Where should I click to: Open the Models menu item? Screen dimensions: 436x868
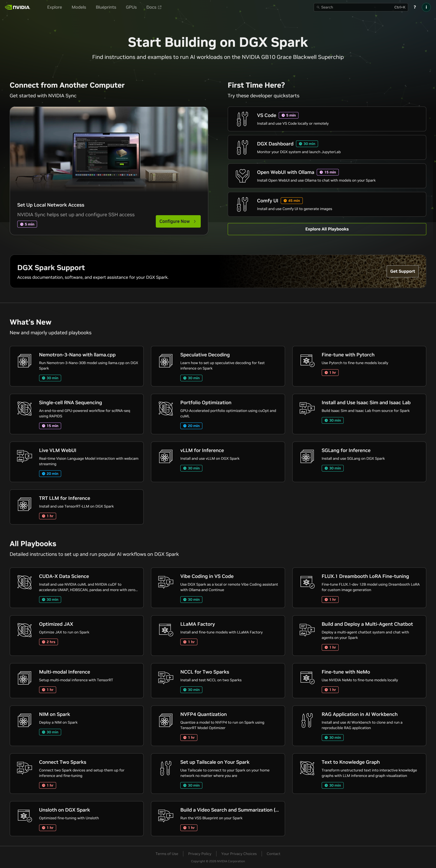79,7
